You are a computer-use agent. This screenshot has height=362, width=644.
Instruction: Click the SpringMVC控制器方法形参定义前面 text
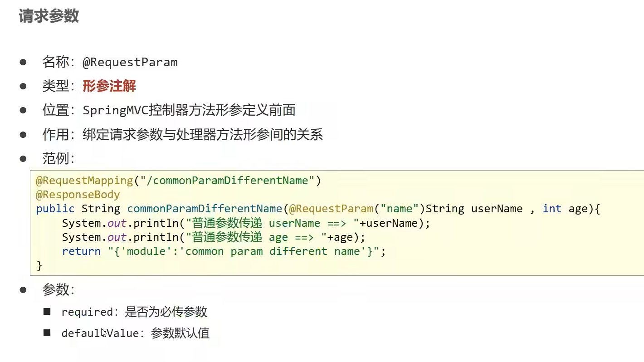(x=189, y=110)
